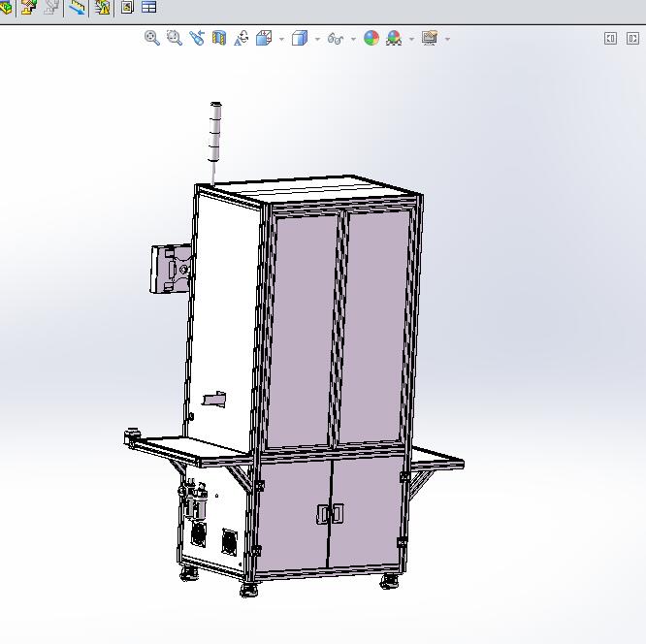
Task: Click the table grid icon in toolbar
Action: pyautogui.click(x=148, y=7)
